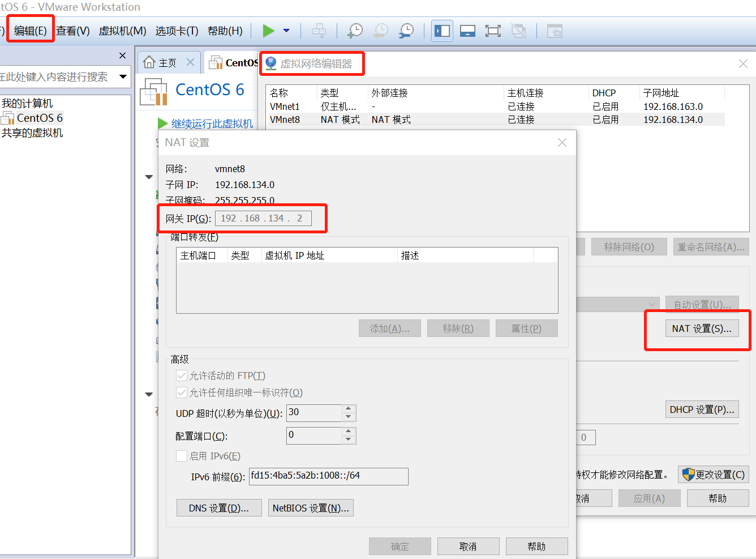Enter full screen mode via toolbar icon
756x559 pixels.
pyautogui.click(x=493, y=31)
